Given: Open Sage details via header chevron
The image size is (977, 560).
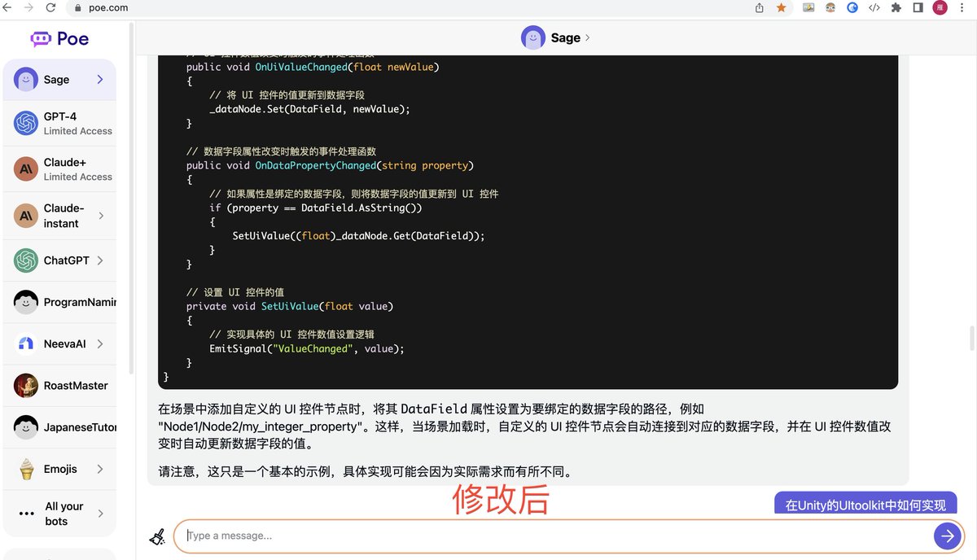Looking at the screenshot, I should [588, 37].
